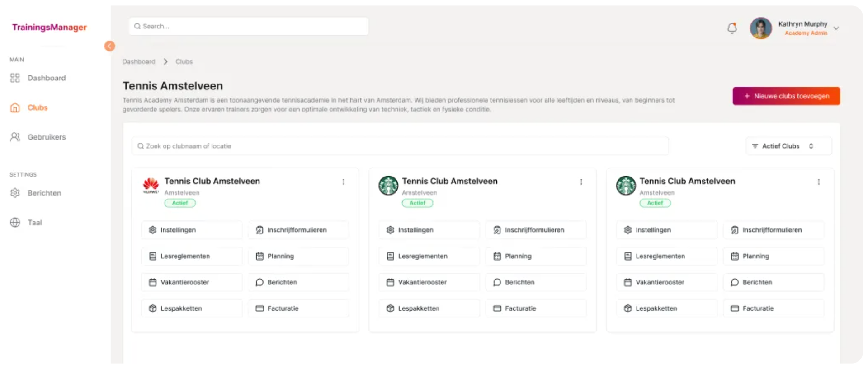Focus the Zoek op clubnaam of locatie field

coord(400,146)
